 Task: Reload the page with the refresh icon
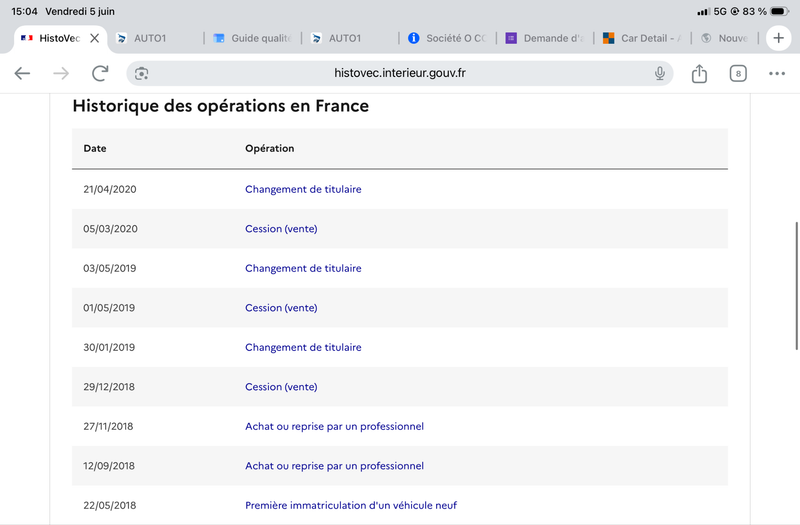tap(100, 73)
